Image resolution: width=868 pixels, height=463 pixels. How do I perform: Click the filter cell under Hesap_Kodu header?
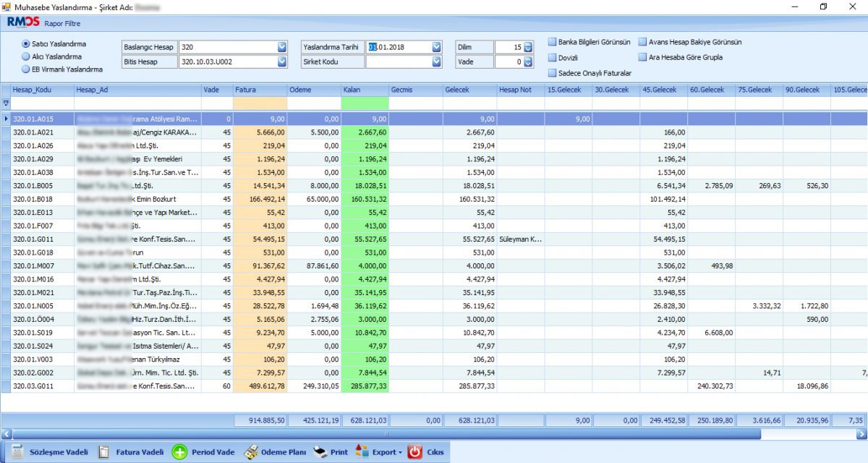click(43, 103)
